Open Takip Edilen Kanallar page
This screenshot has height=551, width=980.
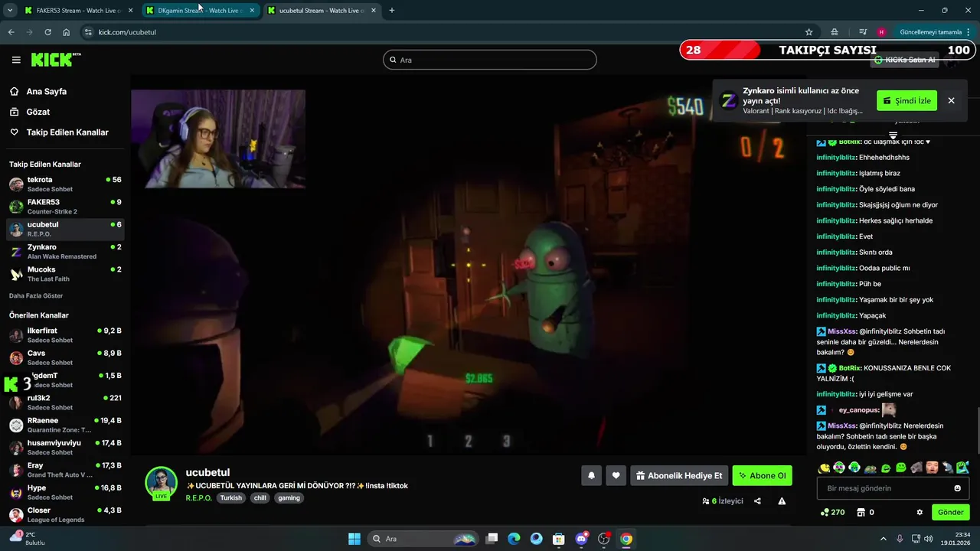click(67, 132)
